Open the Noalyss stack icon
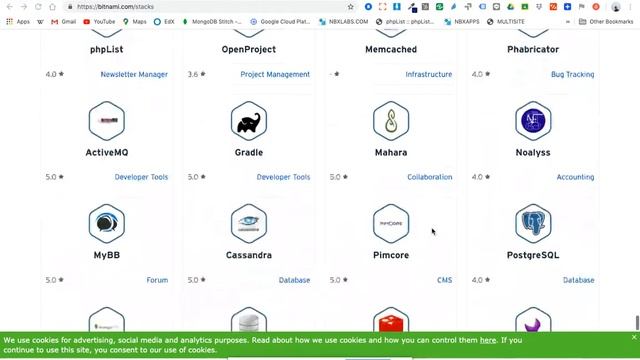Viewport: 640px width, 360px height. pyautogui.click(x=533, y=121)
